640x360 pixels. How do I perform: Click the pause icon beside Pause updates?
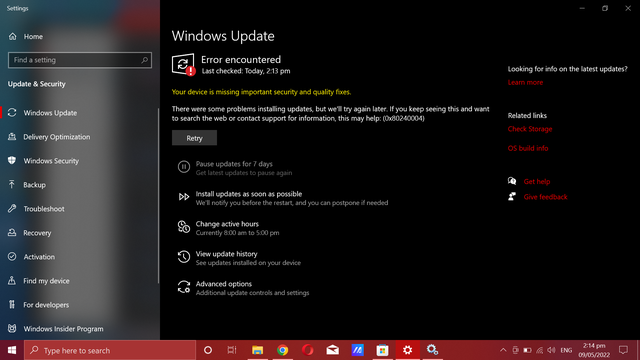click(x=184, y=167)
